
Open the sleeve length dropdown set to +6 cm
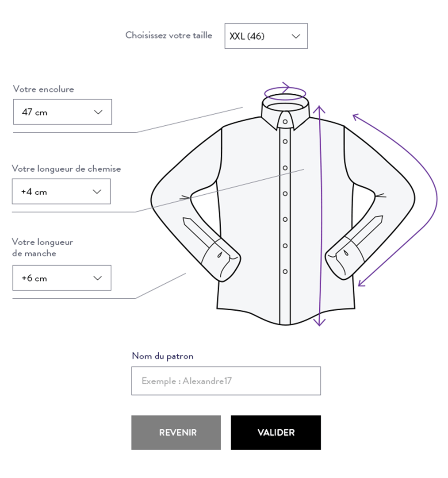click(x=61, y=278)
